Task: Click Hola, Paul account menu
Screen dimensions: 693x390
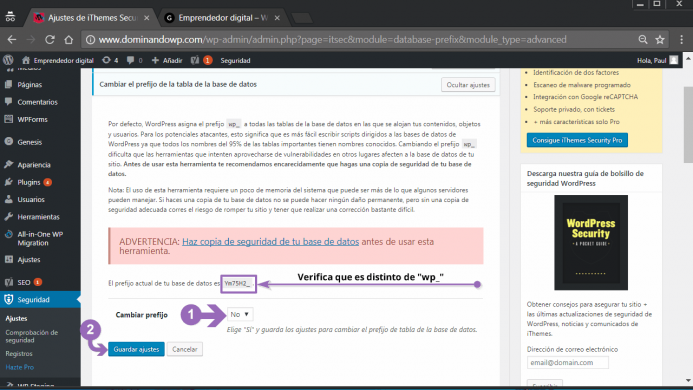Action: tap(657, 60)
